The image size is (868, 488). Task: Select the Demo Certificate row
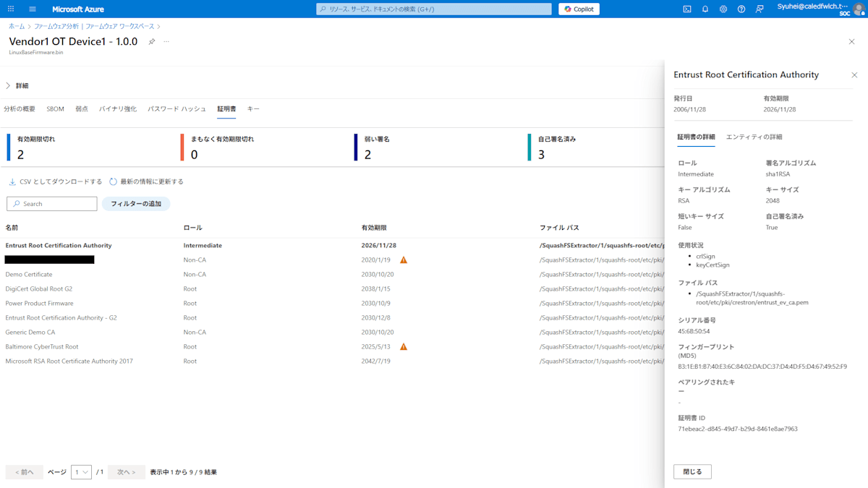(x=333, y=275)
